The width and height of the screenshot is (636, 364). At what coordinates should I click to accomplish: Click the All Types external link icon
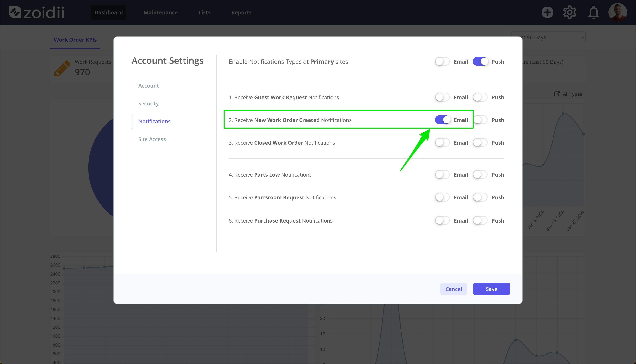pos(557,94)
